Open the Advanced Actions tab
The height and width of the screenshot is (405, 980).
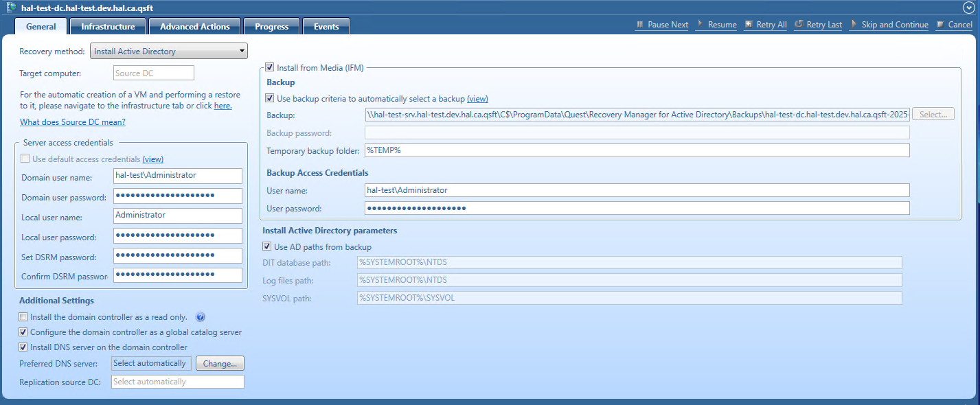point(194,26)
